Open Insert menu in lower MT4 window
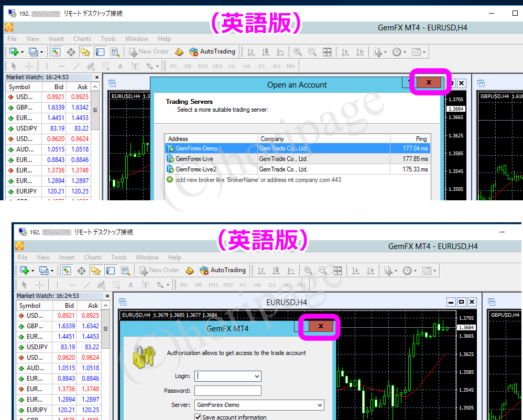 point(67,257)
